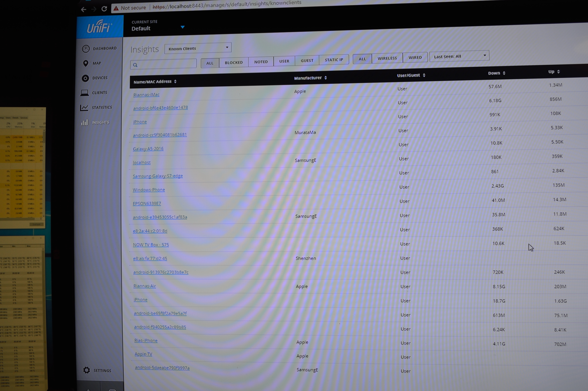
Task: Click the Clients laptop icon
Action: [84, 93]
